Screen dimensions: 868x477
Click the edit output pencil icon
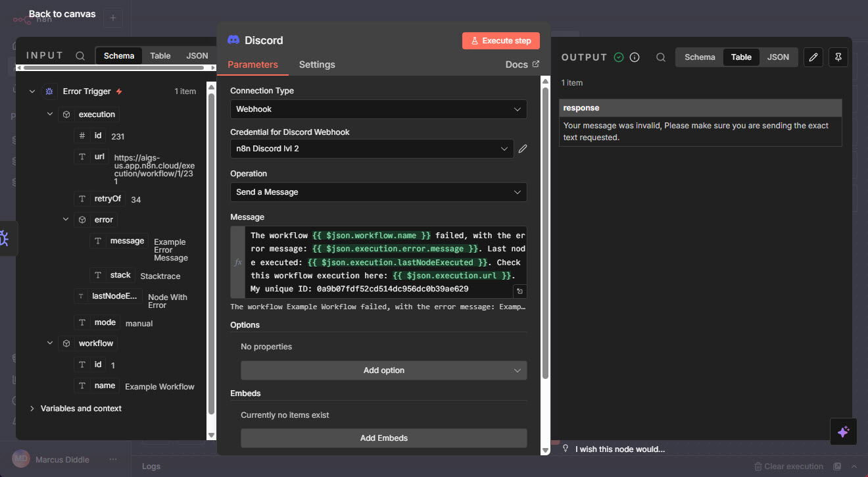coord(813,57)
